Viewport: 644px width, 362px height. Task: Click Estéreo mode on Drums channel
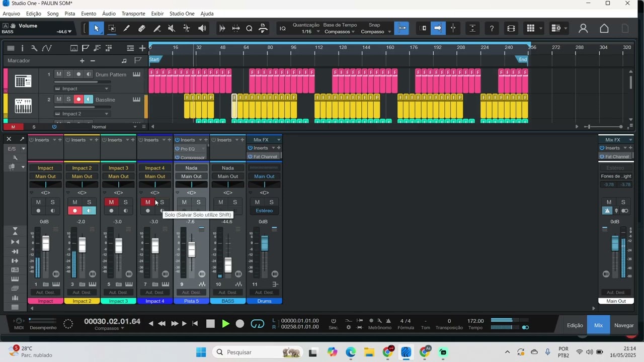[264, 211]
